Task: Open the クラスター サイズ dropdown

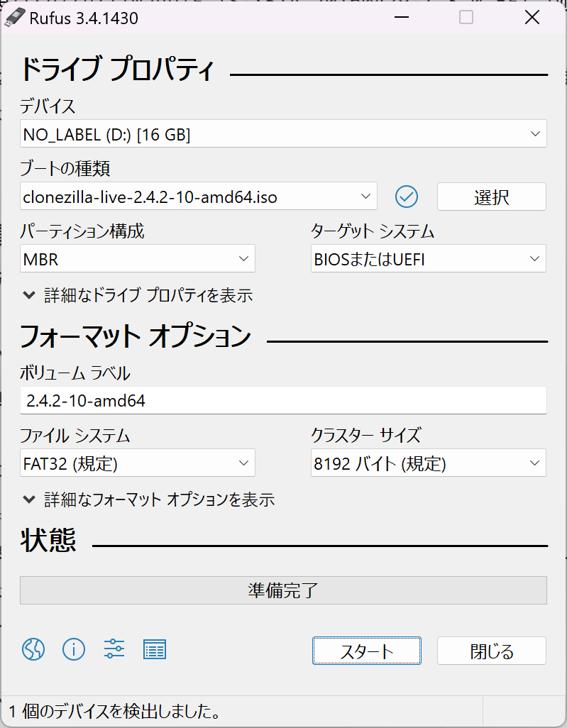Action: [428, 463]
